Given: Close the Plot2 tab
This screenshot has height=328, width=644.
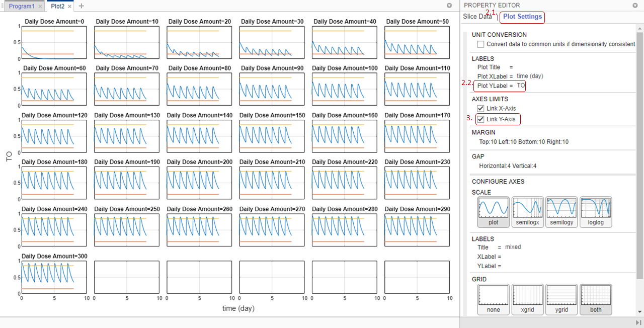Looking at the screenshot, I should (x=70, y=7).
